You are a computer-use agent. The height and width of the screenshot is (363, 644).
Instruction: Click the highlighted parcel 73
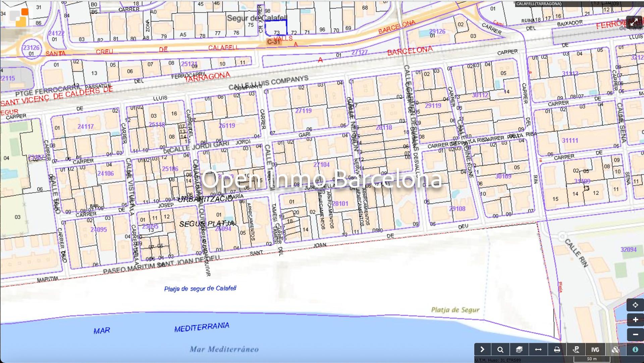click(276, 27)
